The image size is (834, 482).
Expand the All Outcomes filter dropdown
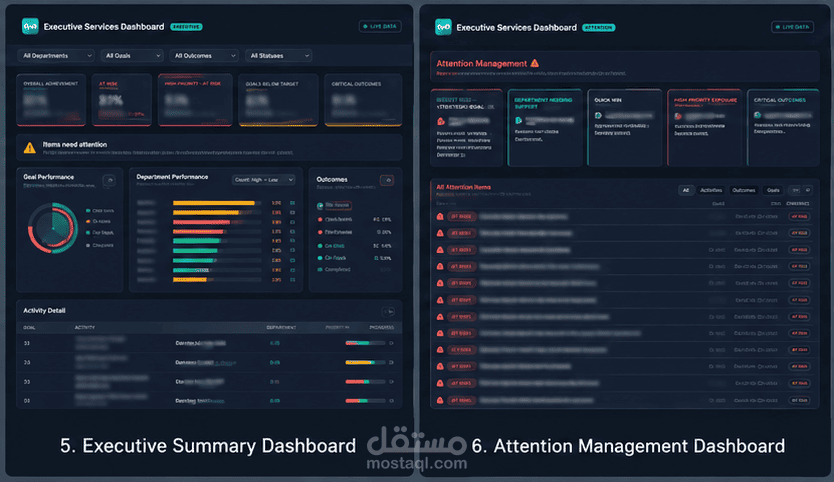tap(204, 55)
